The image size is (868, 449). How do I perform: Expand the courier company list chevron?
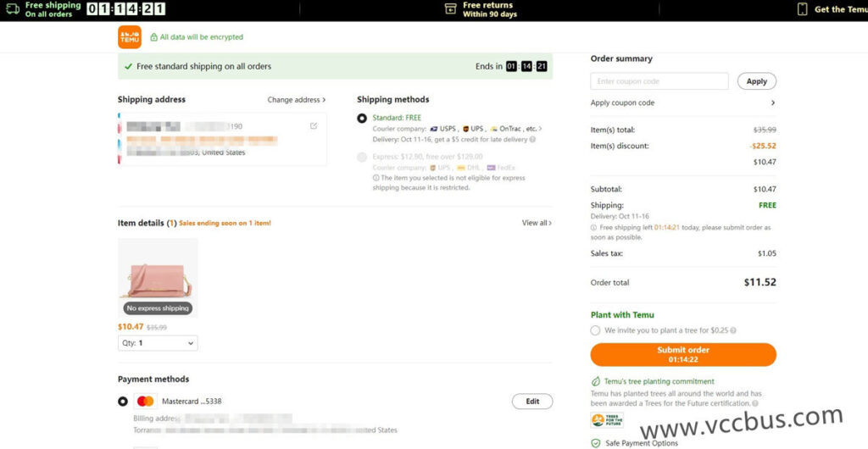[x=541, y=129]
